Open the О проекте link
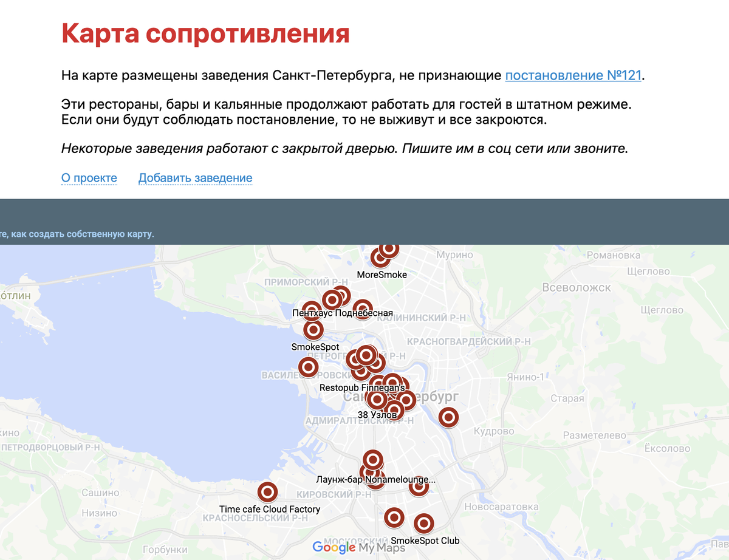 [x=89, y=178]
